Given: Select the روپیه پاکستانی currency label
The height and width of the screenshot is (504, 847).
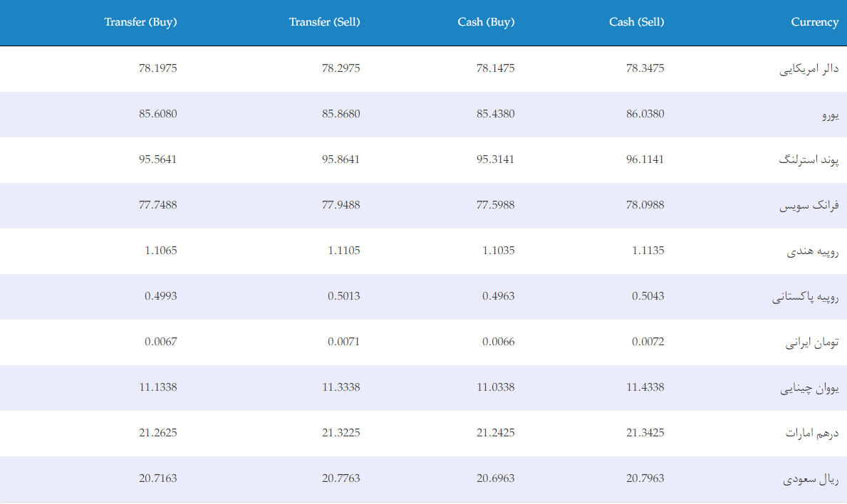Looking at the screenshot, I should [x=806, y=296].
